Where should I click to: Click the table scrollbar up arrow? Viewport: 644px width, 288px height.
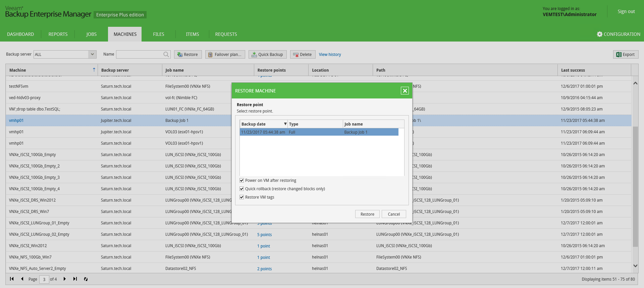(x=635, y=83)
